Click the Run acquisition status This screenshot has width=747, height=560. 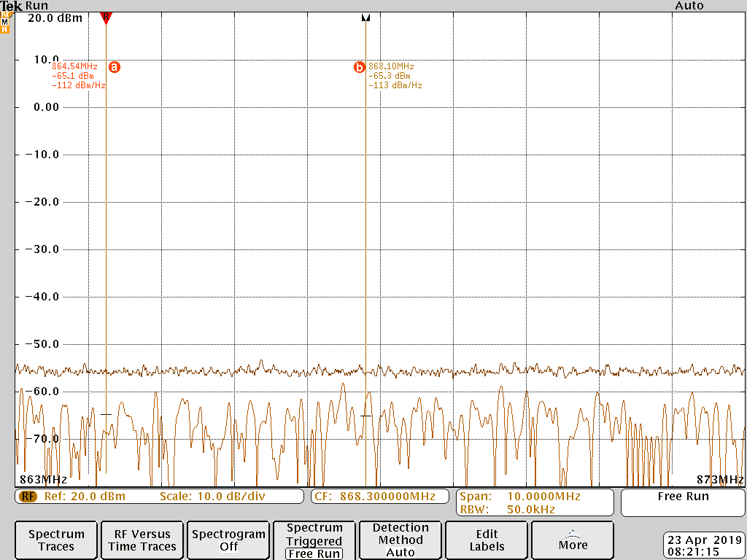(37, 6)
